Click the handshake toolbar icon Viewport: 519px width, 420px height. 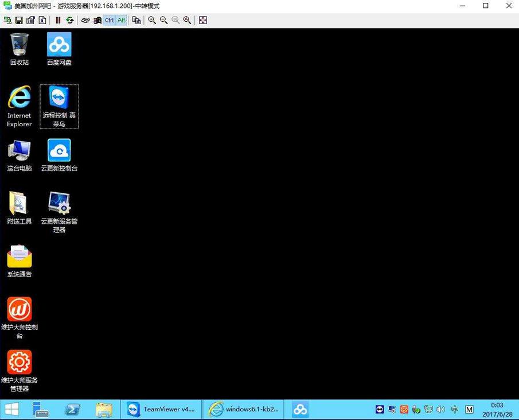coord(85,20)
